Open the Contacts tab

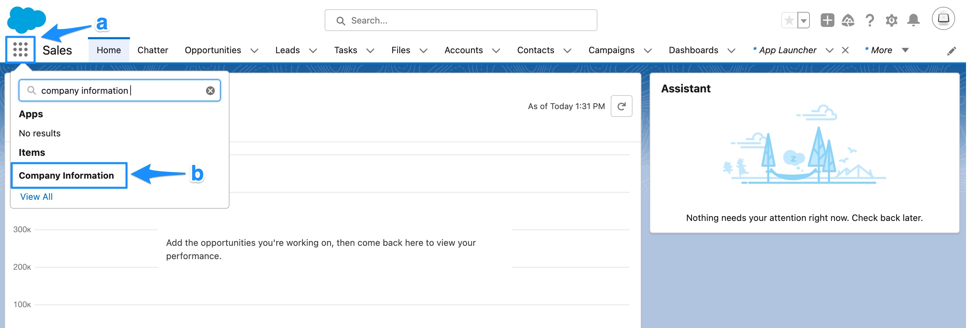pyautogui.click(x=535, y=50)
